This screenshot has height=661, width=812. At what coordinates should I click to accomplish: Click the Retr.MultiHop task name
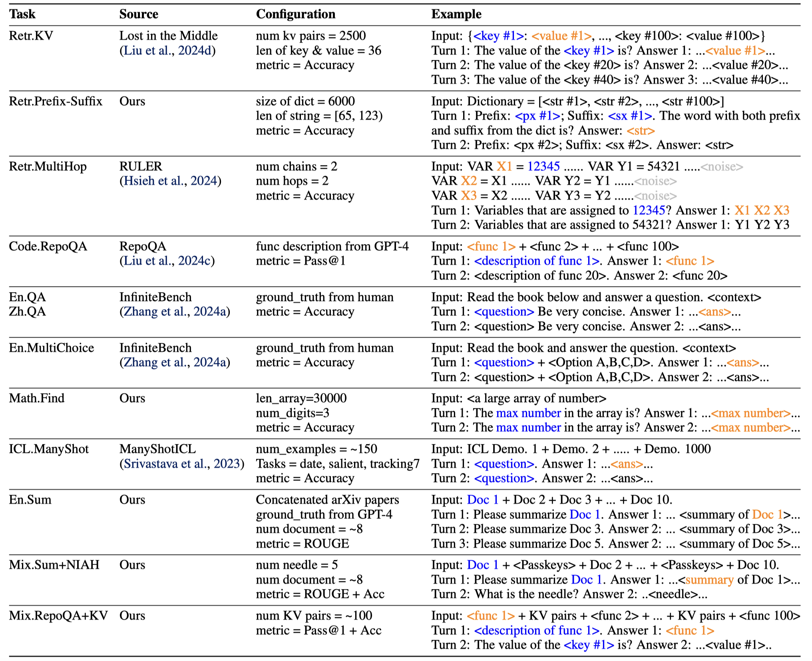click(48, 167)
